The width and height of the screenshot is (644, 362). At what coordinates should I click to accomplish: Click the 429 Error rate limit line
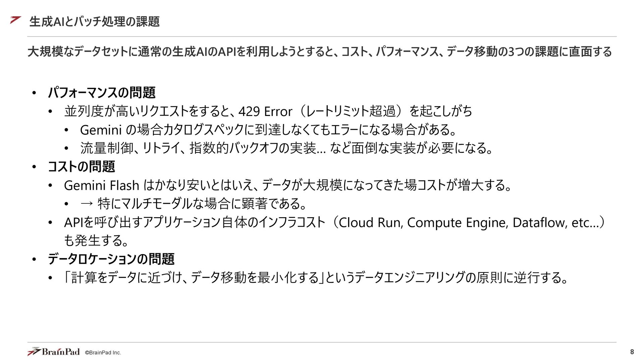268,111
